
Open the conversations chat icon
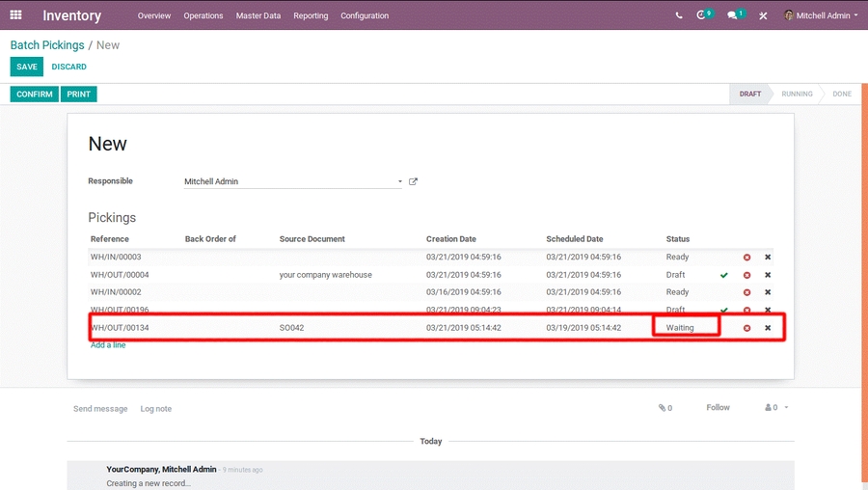[734, 15]
